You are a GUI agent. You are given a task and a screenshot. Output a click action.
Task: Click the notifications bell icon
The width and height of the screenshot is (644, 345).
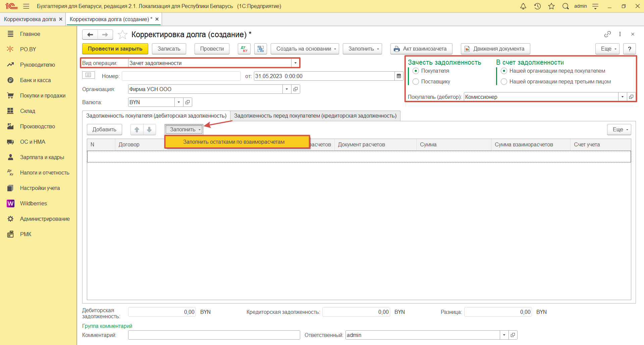pos(523,6)
